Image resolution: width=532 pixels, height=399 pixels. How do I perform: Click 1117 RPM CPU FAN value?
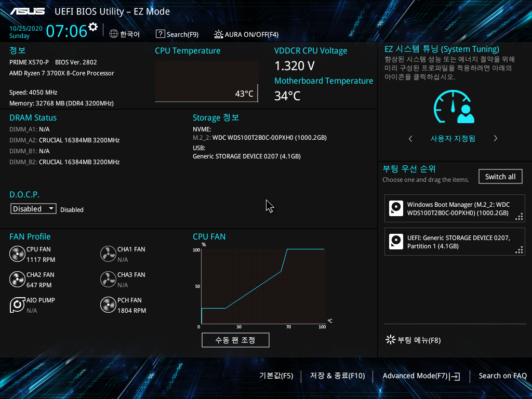click(41, 260)
